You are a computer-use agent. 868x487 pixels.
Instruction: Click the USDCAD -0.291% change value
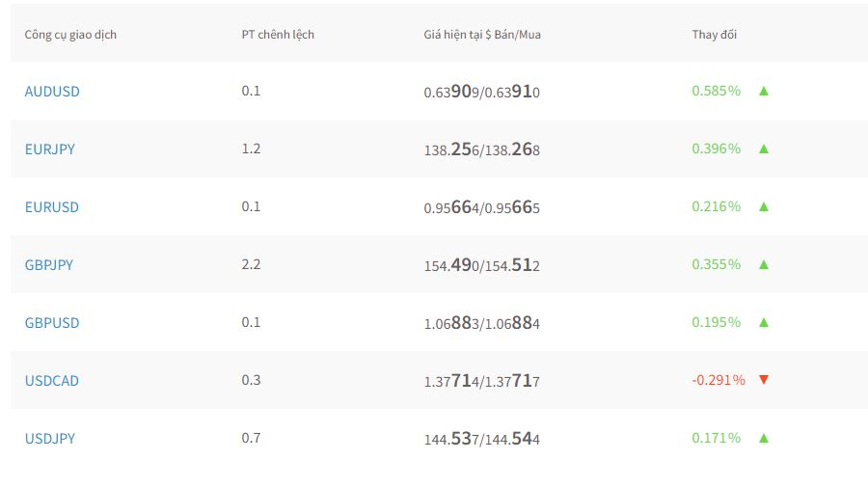(719, 380)
